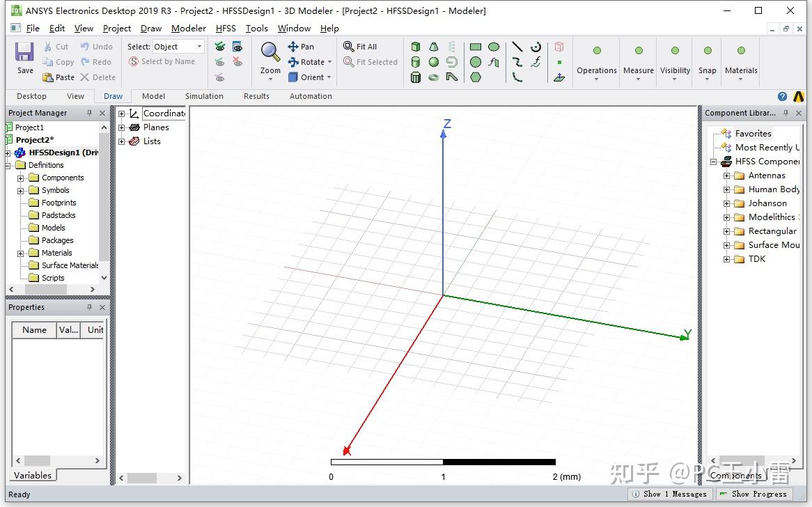The width and height of the screenshot is (812, 507).
Task: Open the HFSS menu
Action: (x=226, y=29)
